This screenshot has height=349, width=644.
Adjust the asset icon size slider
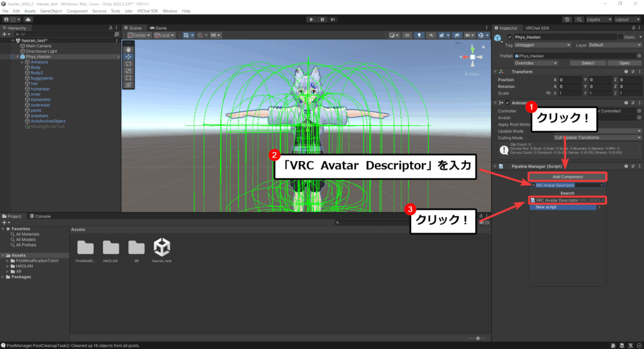(477, 338)
